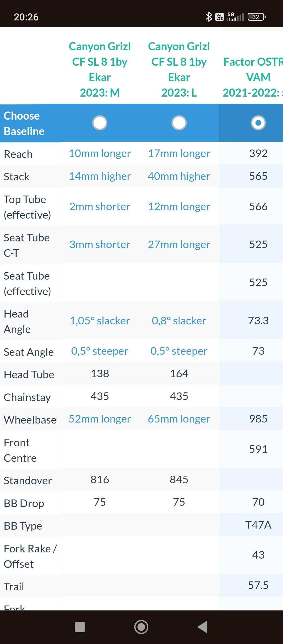This screenshot has width=283, height=644.
Task: Tap the Wheelbase row label
Action: (x=30, y=420)
